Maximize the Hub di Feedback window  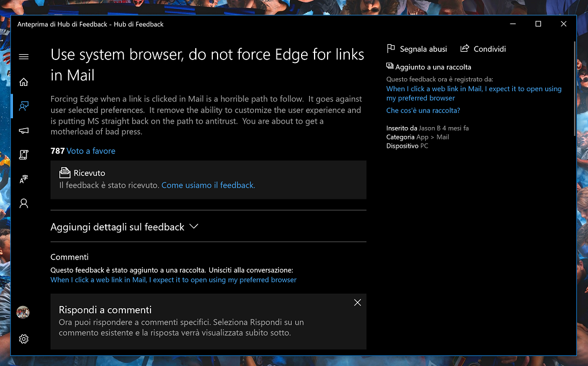pos(538,24)
